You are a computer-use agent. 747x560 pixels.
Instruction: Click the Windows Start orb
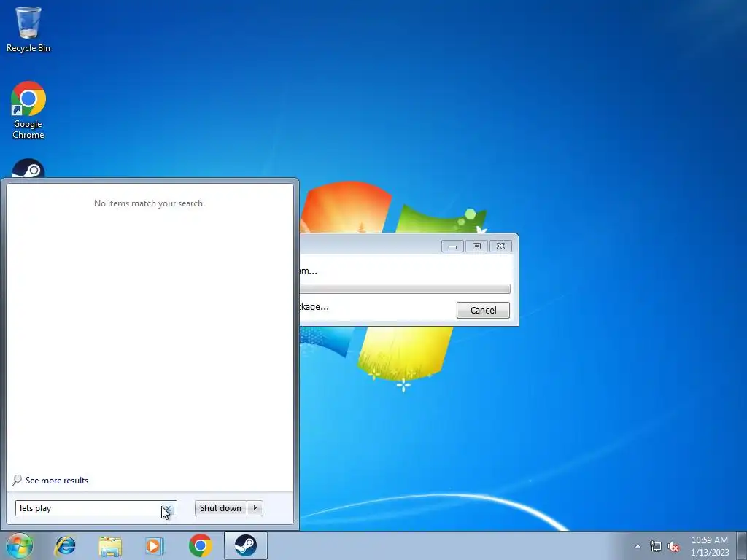[x=19, y=545]
